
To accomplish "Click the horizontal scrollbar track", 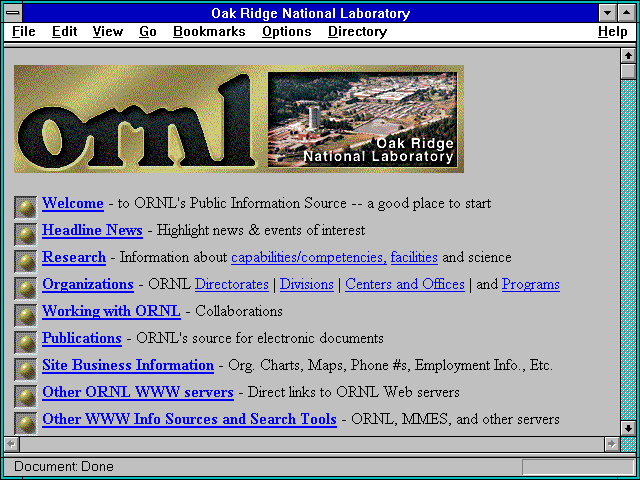I will tap(311, 444).
